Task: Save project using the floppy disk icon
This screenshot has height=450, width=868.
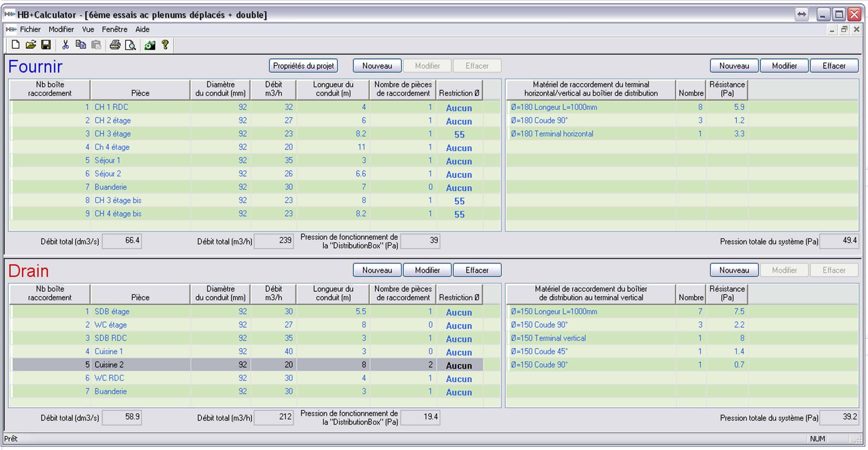Action: coord(46,45)
